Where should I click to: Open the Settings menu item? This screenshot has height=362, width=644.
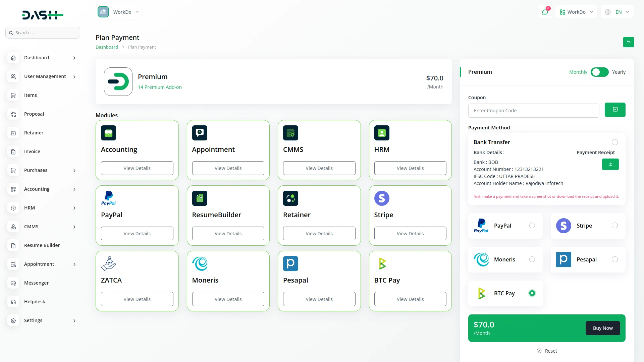34,320
